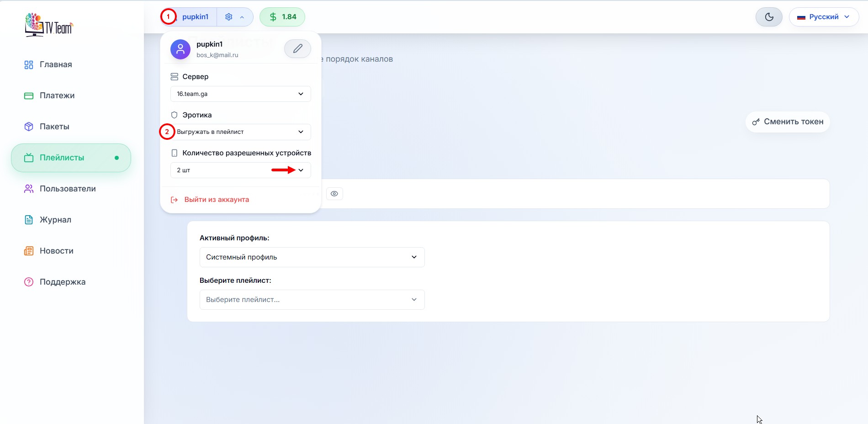Expand the Эротика playlist option dropdown

point(240,132)
